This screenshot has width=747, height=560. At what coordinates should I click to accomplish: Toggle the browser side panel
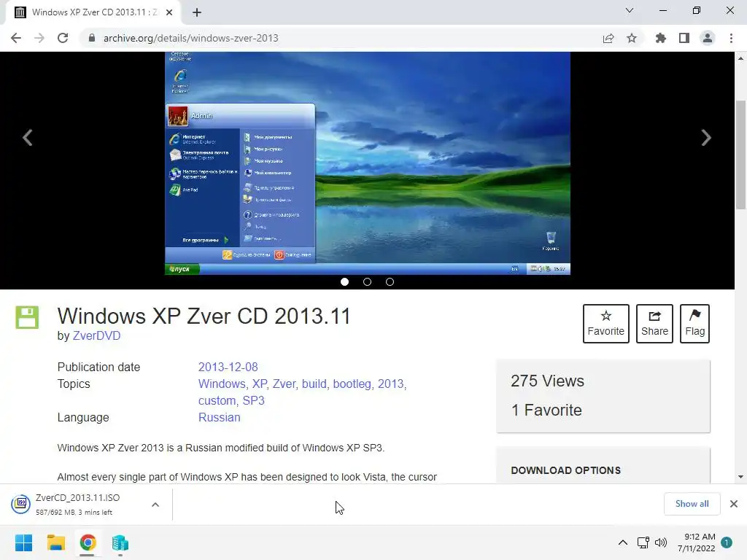tap(684, 38)
